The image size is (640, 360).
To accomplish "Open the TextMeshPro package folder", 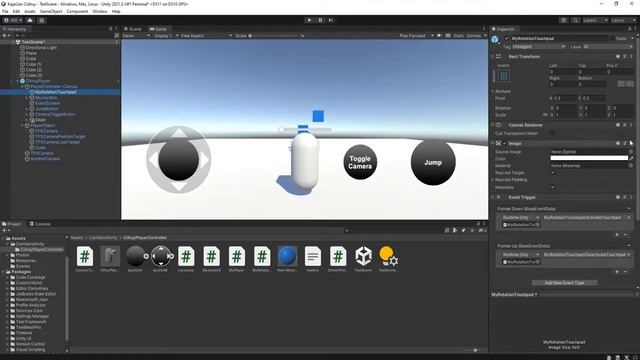I will (25, 327).
